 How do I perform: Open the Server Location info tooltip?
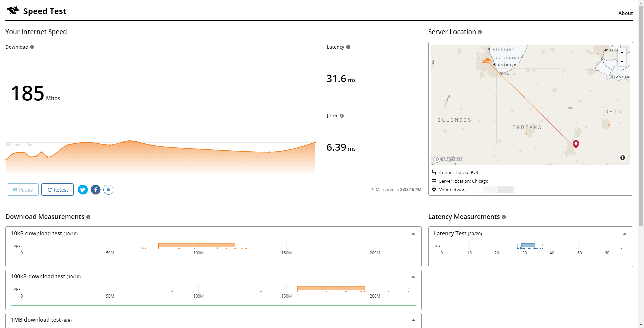(480, 32)
